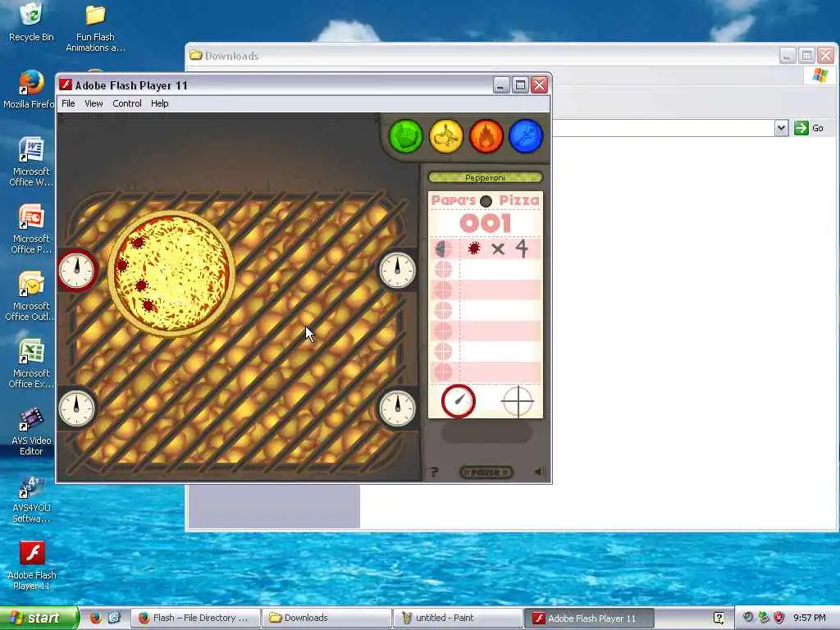The width and height of the screenshot is (840, 630).
Task: Go to the blue Cutting Station button
Action: (526, 136)
